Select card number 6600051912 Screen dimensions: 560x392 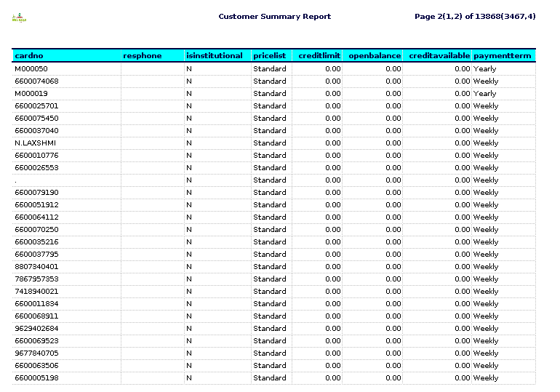point(36,205)
